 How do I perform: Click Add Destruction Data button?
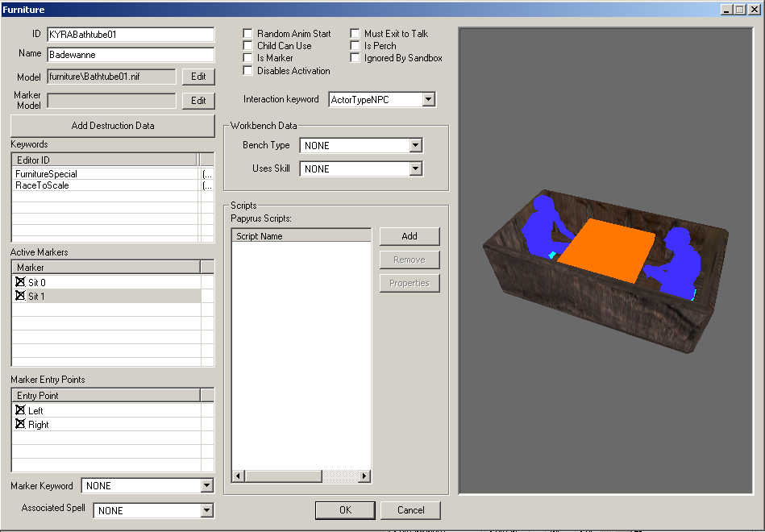click(x=113, y=126)
